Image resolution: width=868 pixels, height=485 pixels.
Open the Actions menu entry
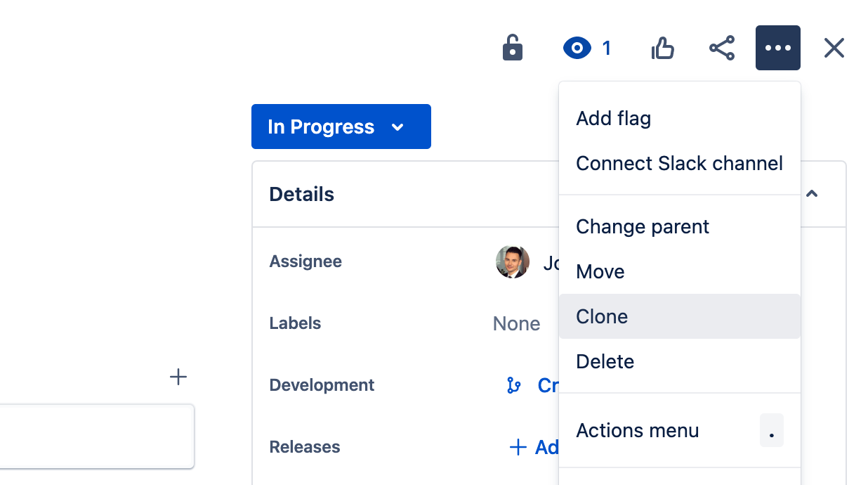pyautogui.click(x=637, y=430)
